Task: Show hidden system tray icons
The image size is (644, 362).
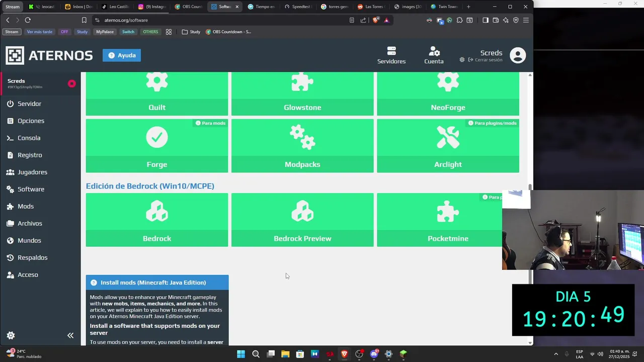Action: pos(556,354)
